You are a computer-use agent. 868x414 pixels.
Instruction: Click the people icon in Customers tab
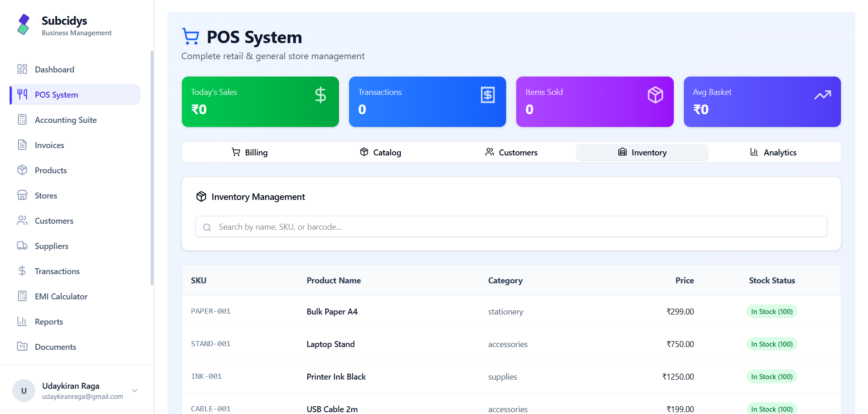point(490,152)
